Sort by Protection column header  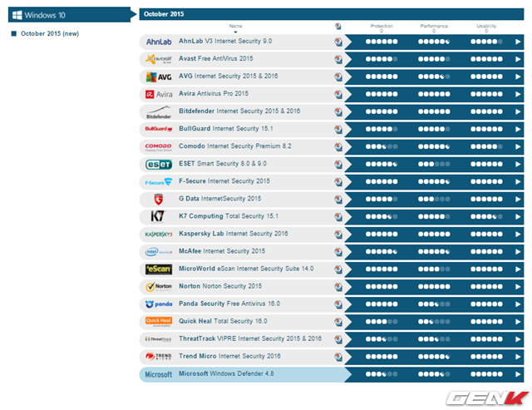(382, 28)
